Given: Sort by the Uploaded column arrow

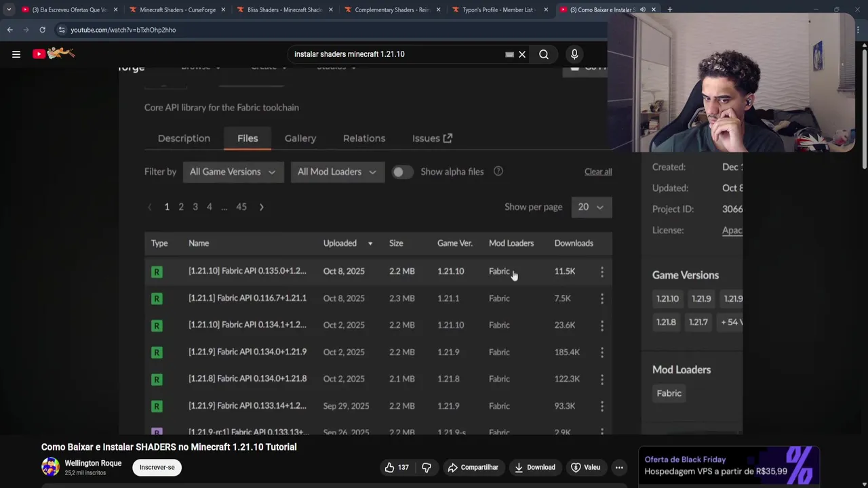Looking at the screenshot, I should [x=370, y=243].
